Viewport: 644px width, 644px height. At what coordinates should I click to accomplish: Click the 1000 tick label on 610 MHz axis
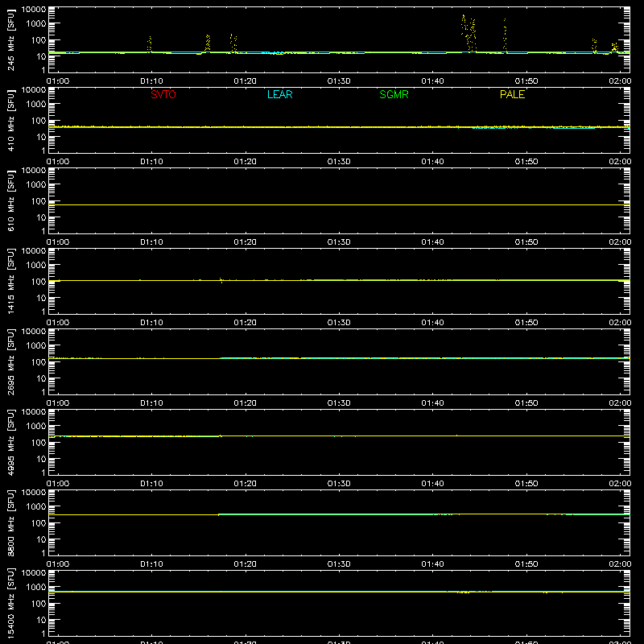click(x=36, y=185)
